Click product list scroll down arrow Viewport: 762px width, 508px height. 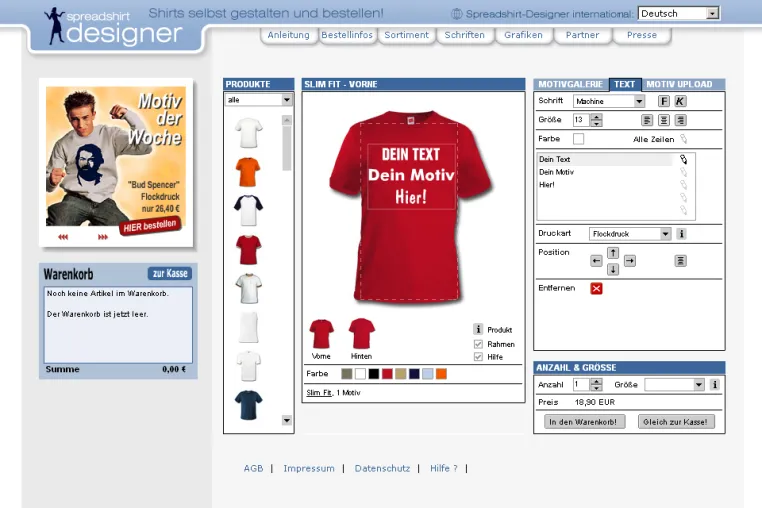[287, 420]
